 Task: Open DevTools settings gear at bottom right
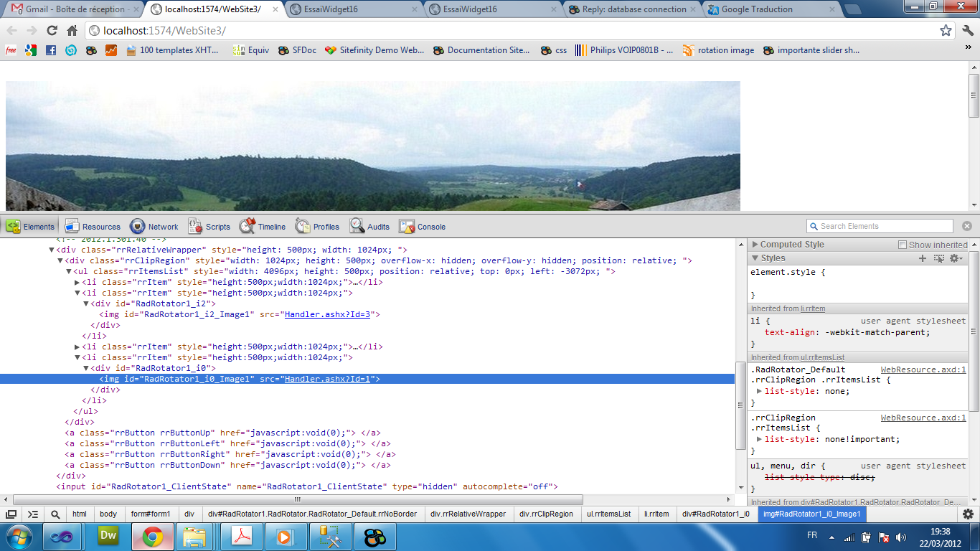(x=968, y=514)
